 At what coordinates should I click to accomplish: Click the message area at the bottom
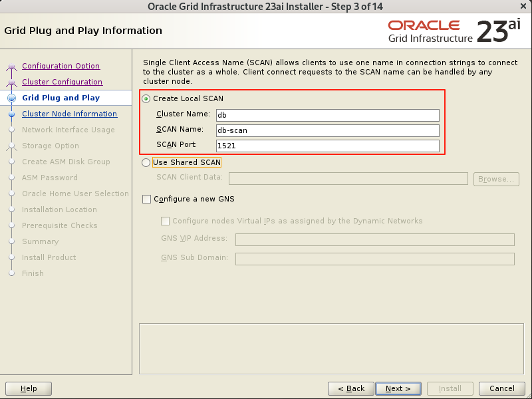click(x=331, y=348)
